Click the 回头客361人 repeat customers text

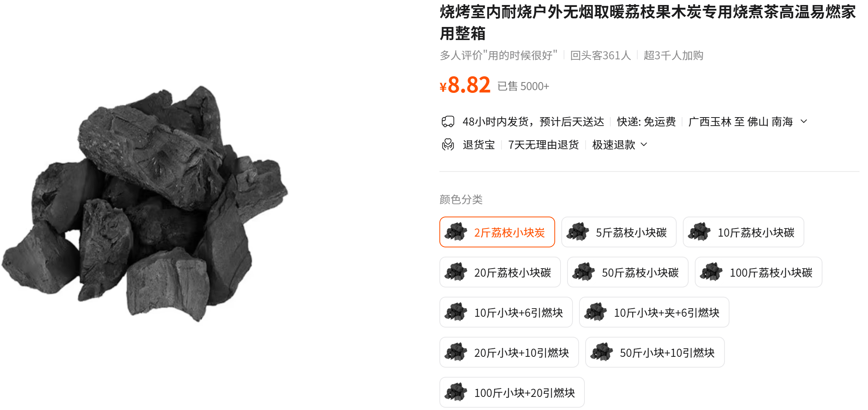pos(600,55)
